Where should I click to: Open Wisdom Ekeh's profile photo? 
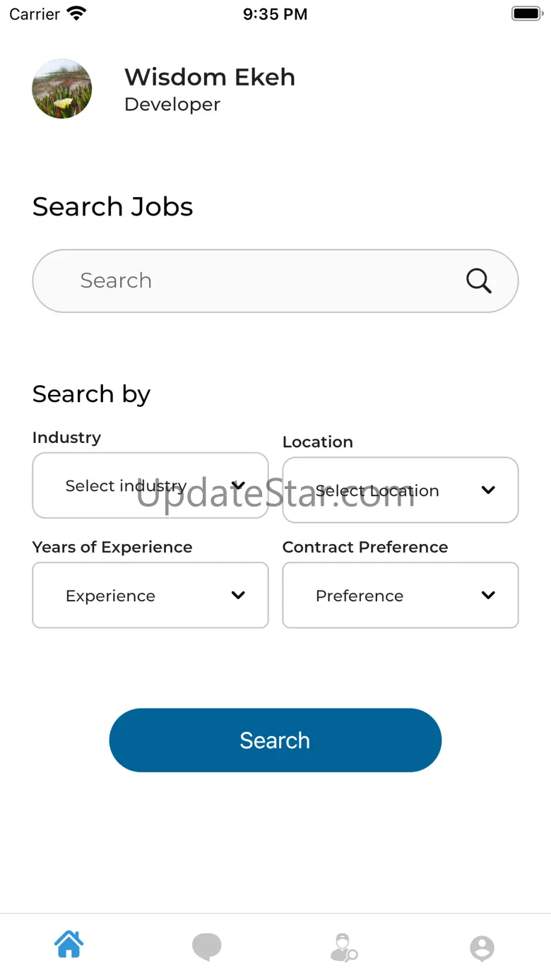coord(62,88)
